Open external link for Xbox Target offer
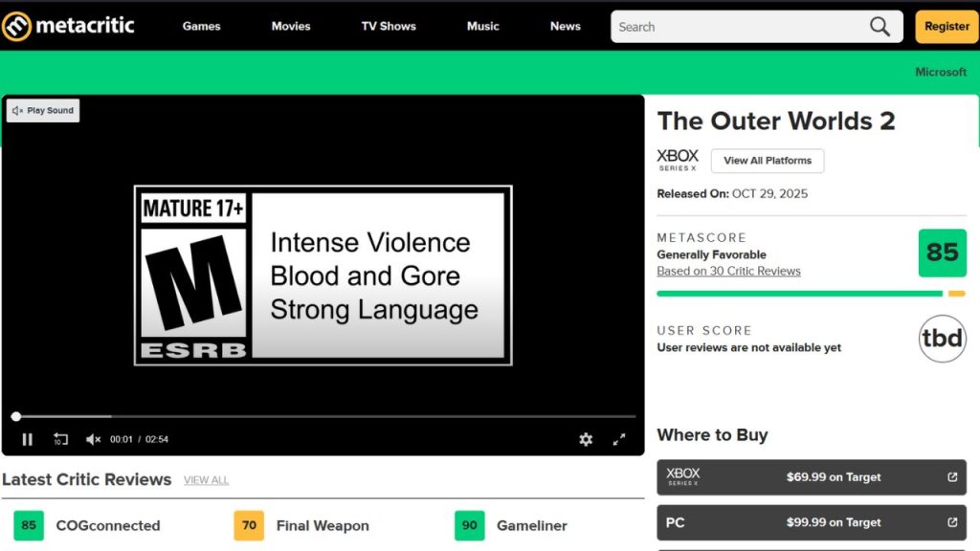The height and width of the screenshot is (551, 980). click(x=952, y=477)
